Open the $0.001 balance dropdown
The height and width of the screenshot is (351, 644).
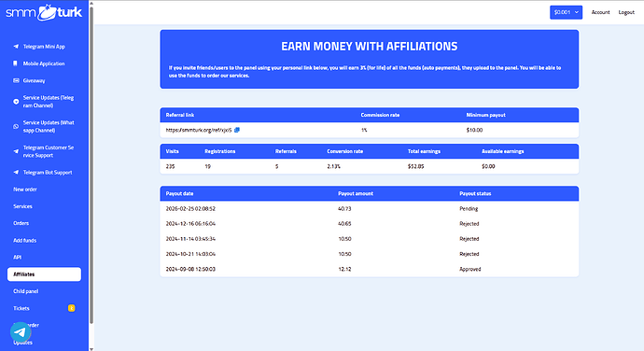click(x=566, y=12)
